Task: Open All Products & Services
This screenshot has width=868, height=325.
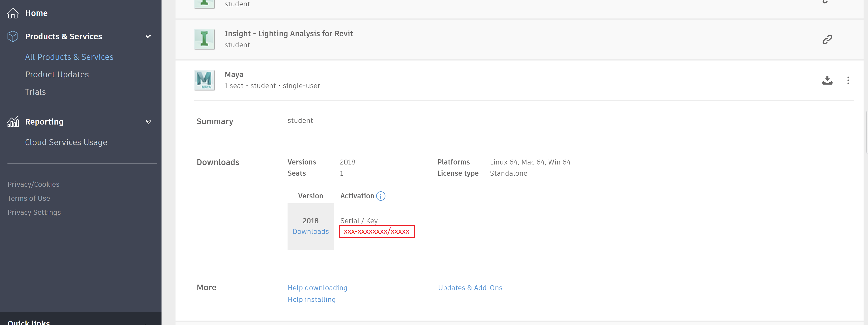Action: [x=69, y=57]
